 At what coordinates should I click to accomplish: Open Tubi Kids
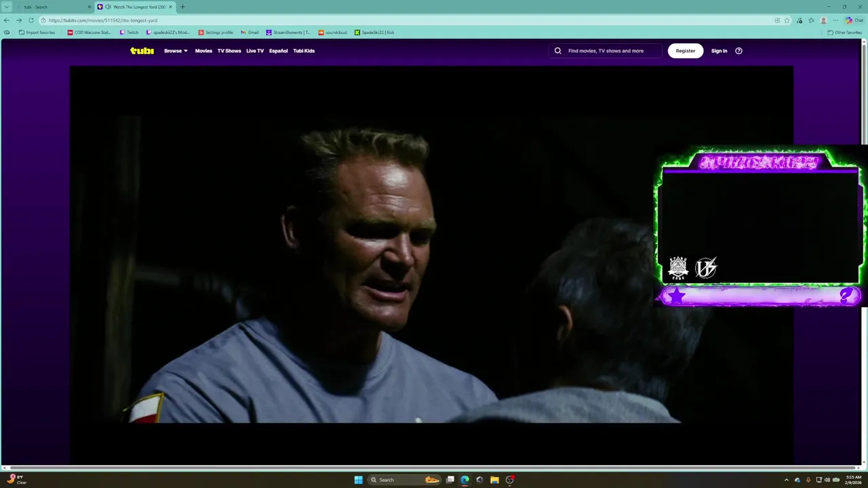304,51
